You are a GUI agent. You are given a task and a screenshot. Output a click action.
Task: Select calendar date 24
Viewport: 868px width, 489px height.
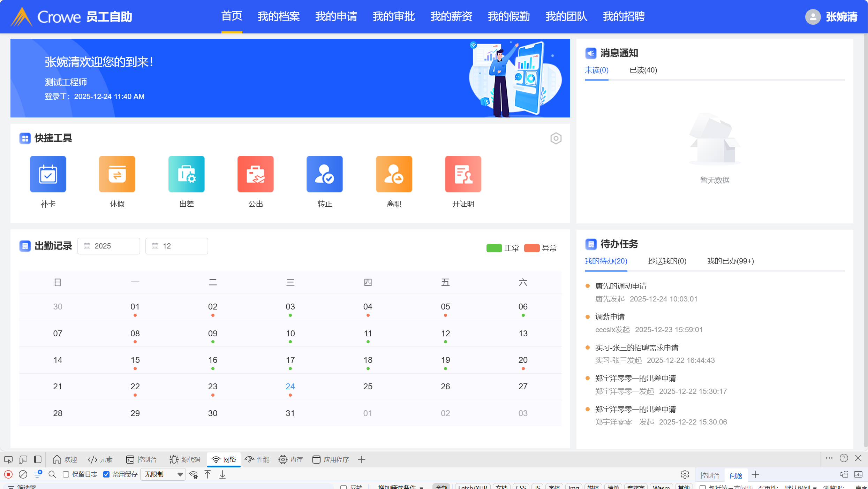pyautogui.click(x=290, y=387)
